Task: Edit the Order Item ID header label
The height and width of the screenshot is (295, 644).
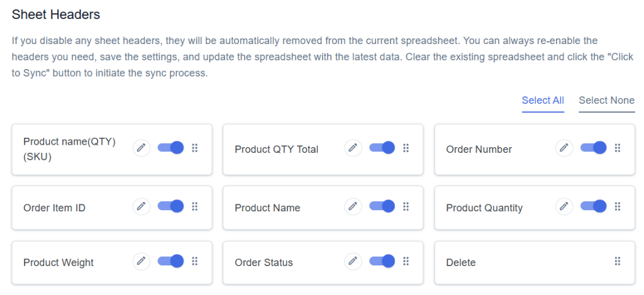Action: click(142, 206)
